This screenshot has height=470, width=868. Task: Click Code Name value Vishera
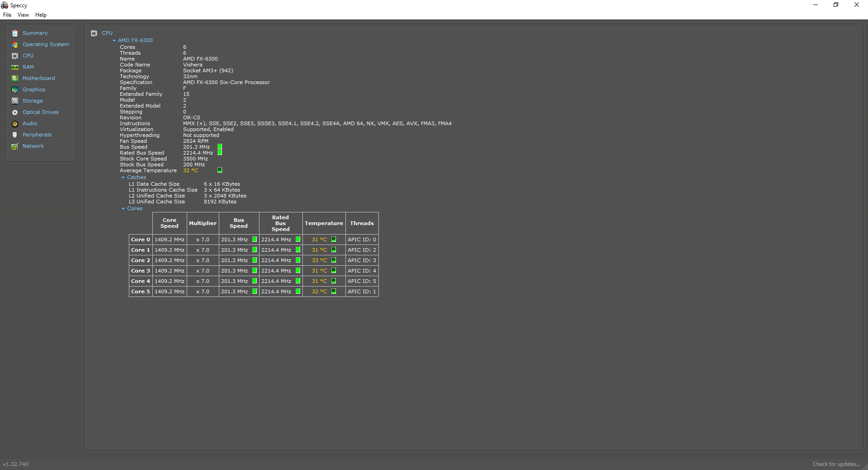coord(193,65)
